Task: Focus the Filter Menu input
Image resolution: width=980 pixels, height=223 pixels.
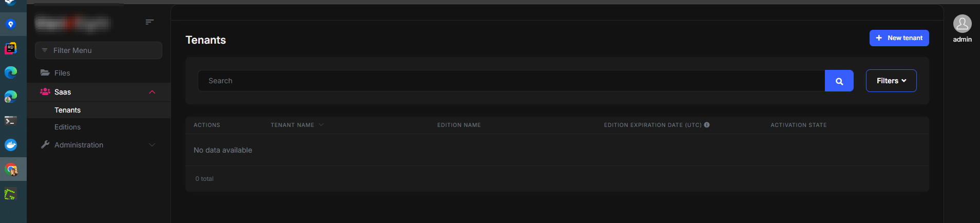Action: pos(99,50)
